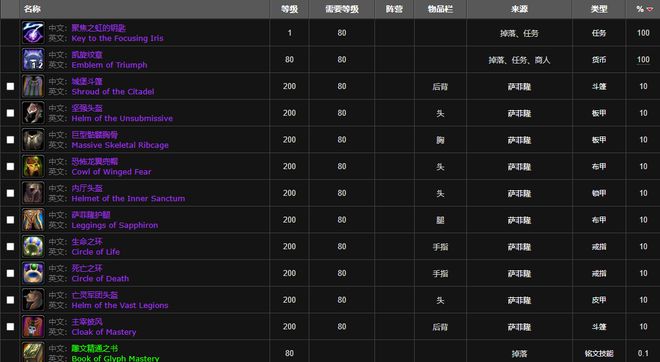Check the box for Shroud of the Citadel
660x362 pixels.
coord(10,86)
